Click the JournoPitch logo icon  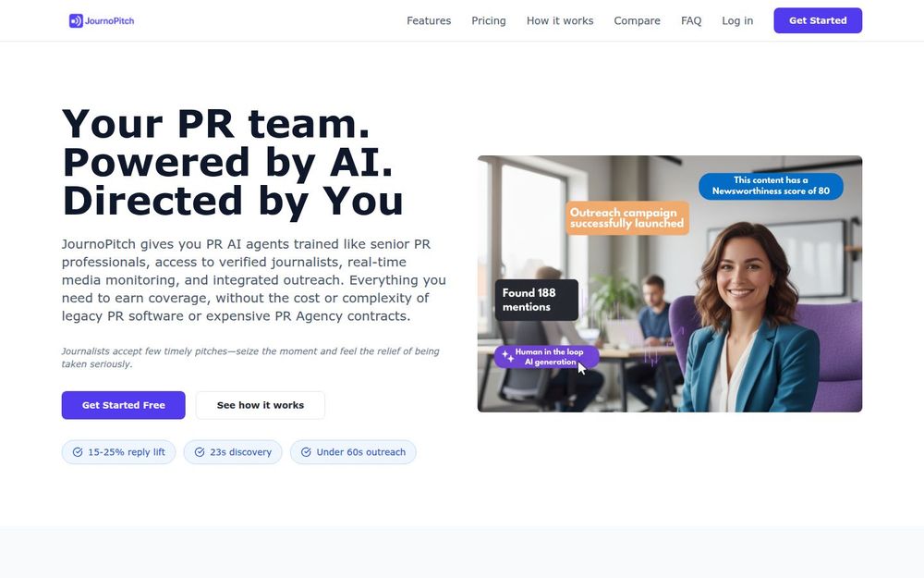76,20
